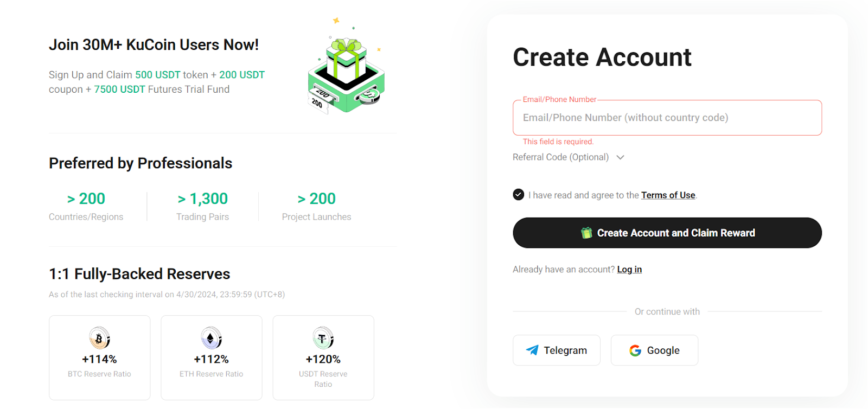Click the Referral Code (Optional) label
The image size is (868, 409).
tap(560, 157)
